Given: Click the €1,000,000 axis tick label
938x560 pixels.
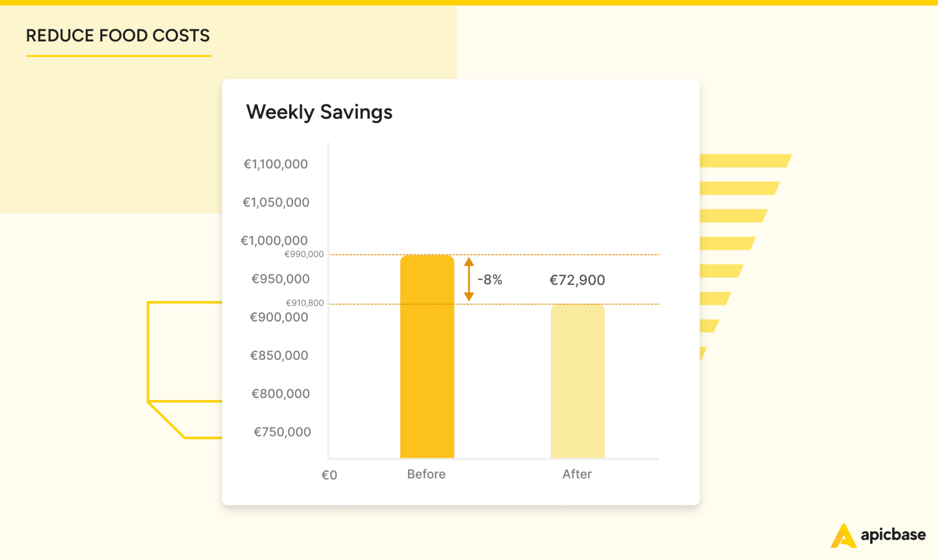Looking at the screenshot, I should tap(274, 240).
